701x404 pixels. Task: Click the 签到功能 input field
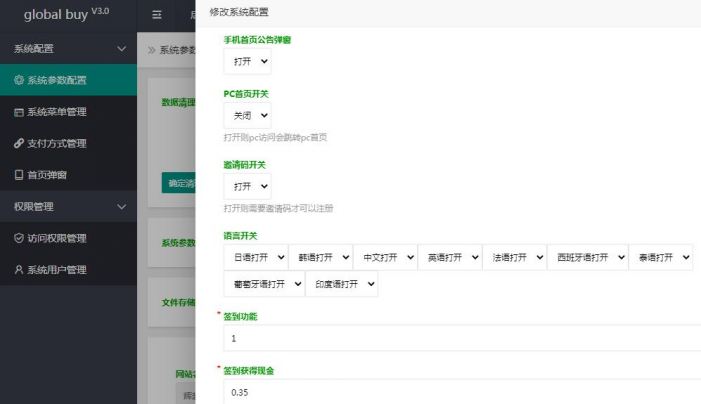click(460, 338)
